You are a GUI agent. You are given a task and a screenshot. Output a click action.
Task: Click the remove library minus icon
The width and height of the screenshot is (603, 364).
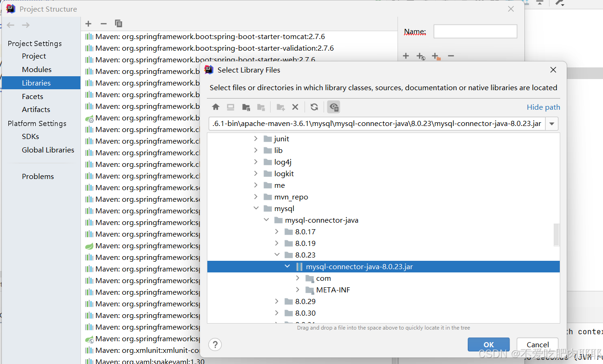tap(103, 23)
